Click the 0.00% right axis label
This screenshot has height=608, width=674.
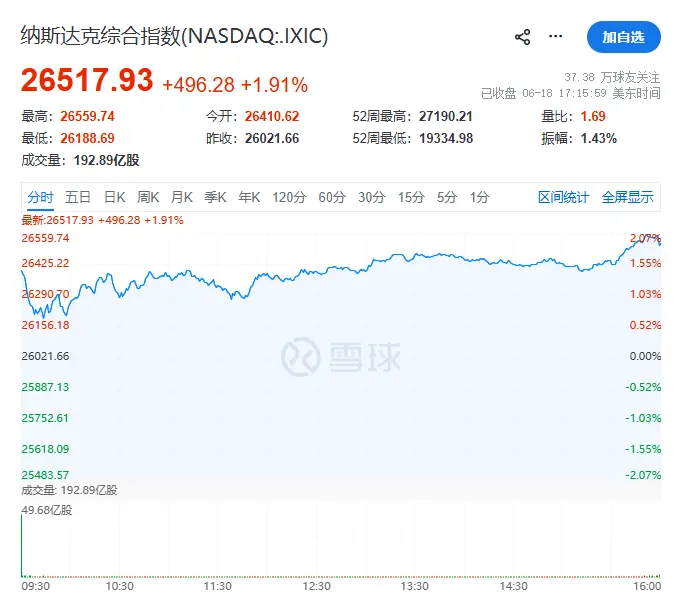click(x=645, y=356)
